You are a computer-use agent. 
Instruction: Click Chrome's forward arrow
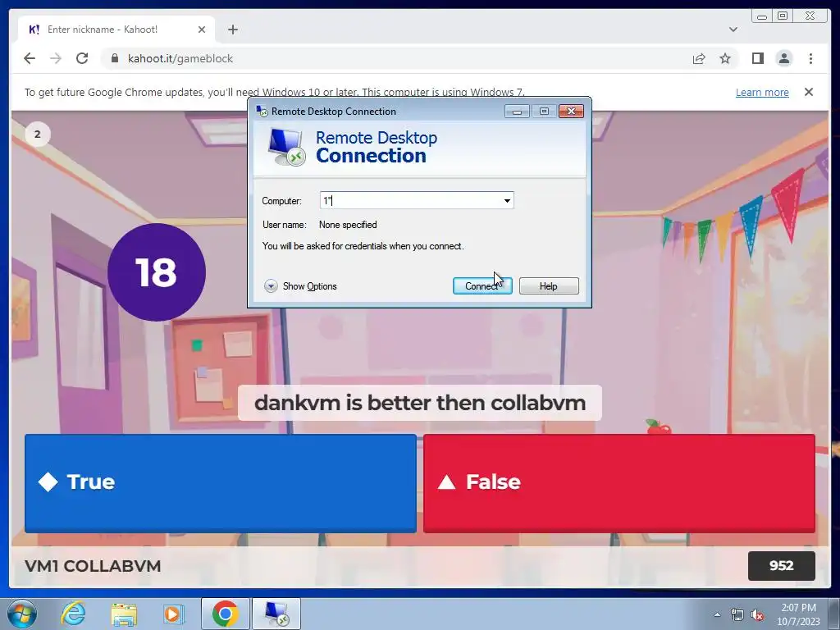tap(56, 58)
